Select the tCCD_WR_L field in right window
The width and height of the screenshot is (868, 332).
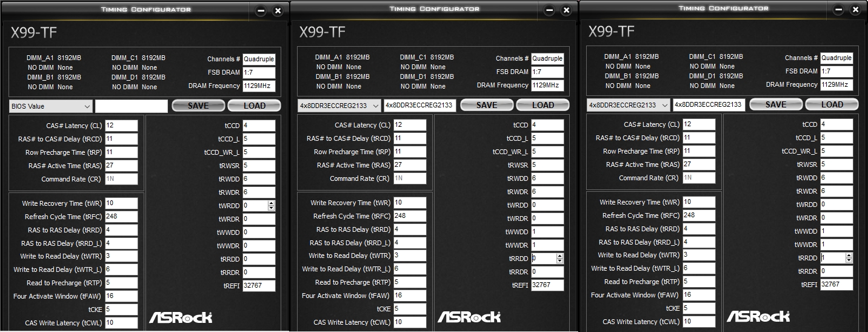point(836,151)
